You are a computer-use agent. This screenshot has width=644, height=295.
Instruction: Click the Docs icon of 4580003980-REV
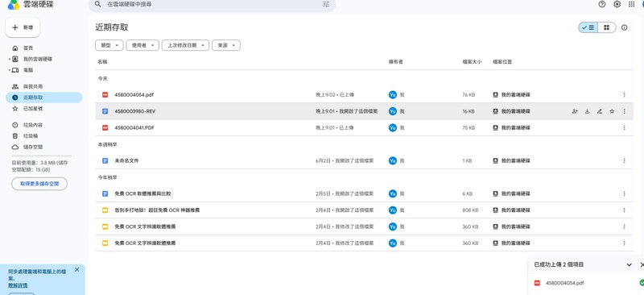coord(105,111)
